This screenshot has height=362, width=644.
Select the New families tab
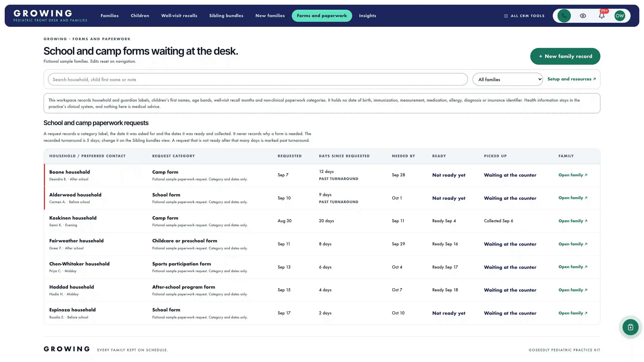[x=270, y=16]
